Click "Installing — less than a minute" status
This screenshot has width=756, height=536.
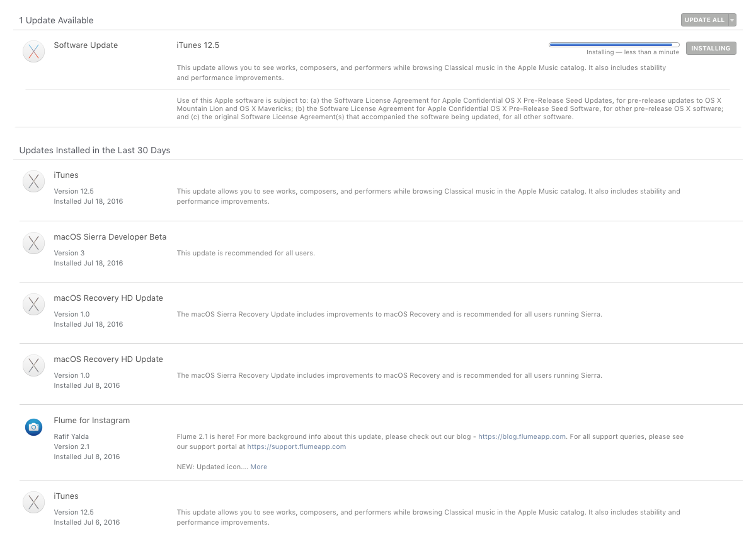[x=633, y=52]
